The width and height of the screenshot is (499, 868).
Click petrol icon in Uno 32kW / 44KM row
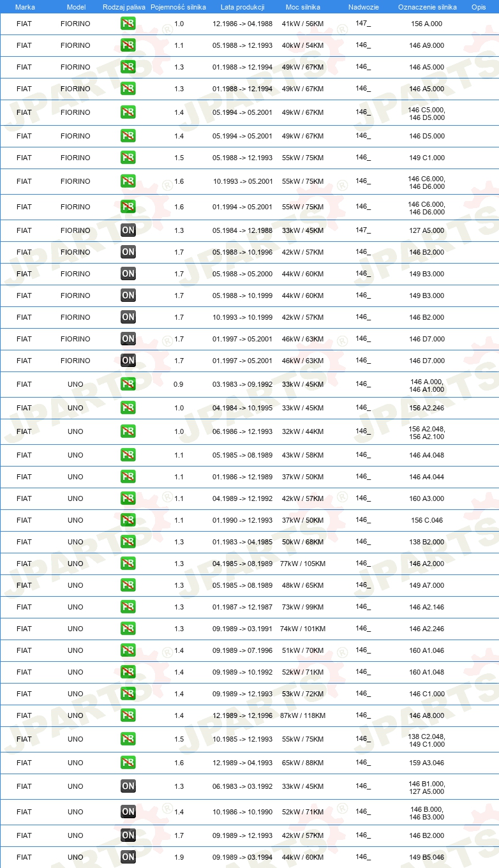[128, 431]
